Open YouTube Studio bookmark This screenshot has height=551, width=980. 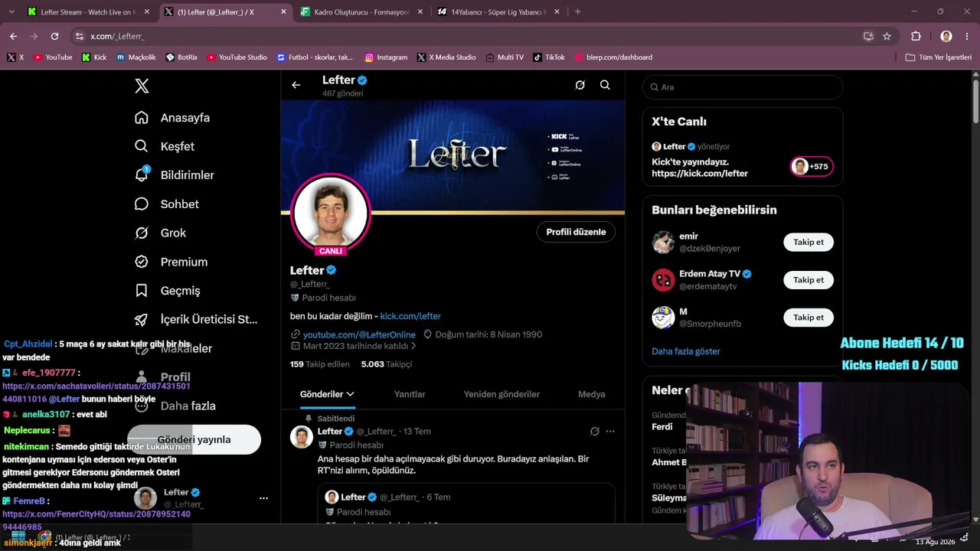[x=237, y=57]
